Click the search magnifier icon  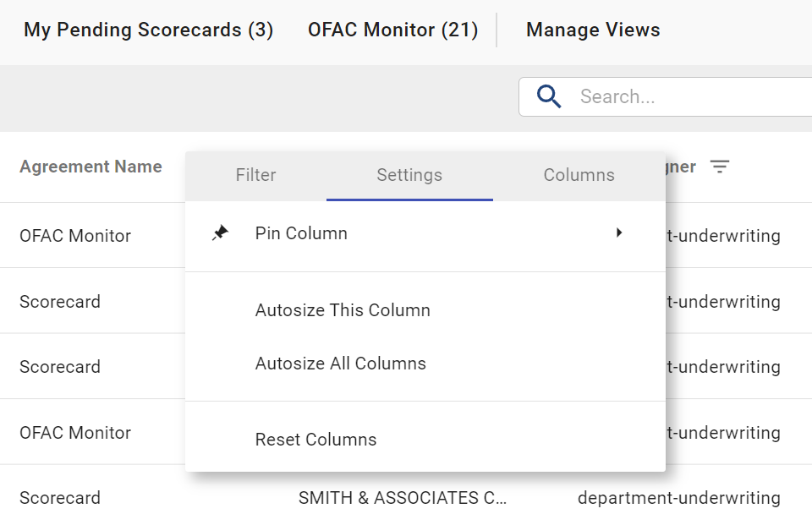548,96
